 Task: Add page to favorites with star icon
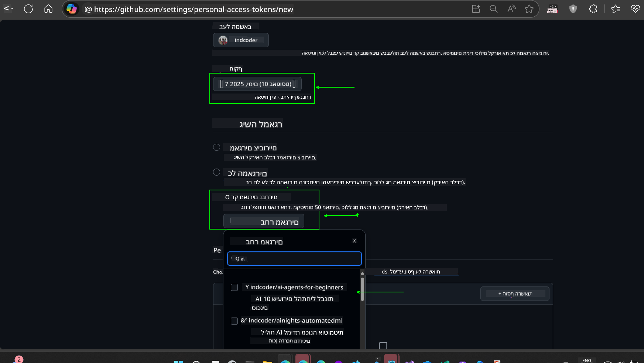pos(529,9)
